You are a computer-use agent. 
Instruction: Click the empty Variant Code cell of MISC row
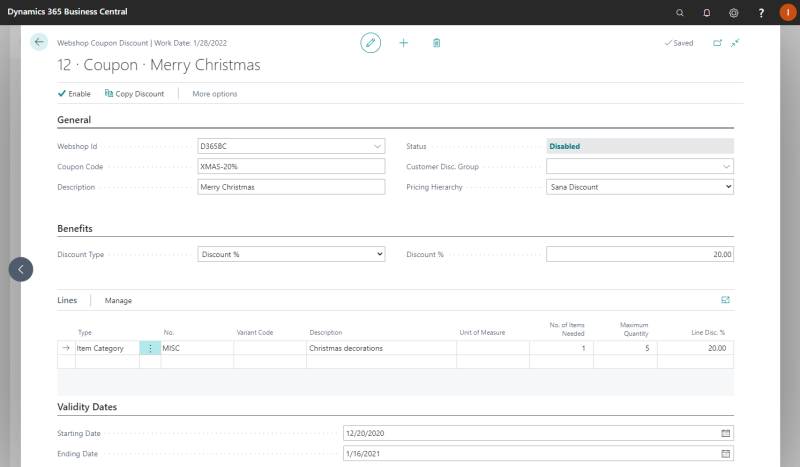click(x=270, y=348)
